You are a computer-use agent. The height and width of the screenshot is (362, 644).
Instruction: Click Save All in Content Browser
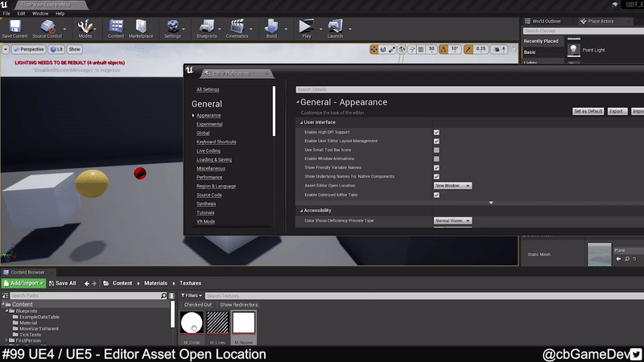click(63, 283)
